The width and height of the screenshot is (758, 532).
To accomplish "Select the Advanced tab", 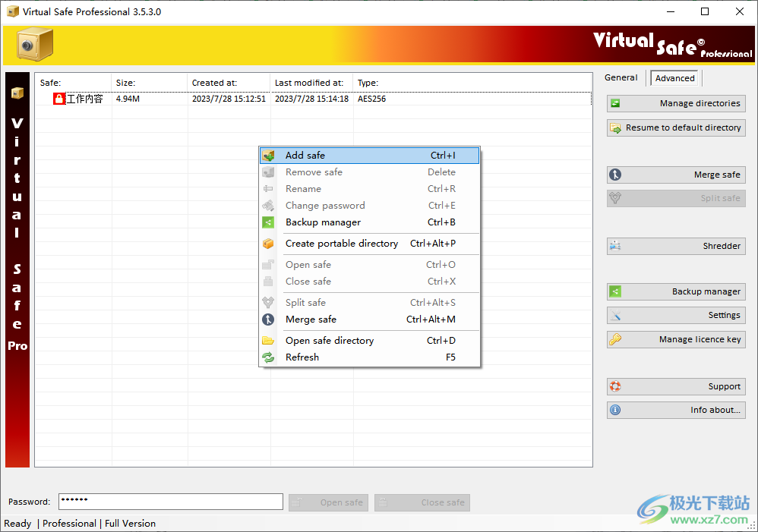I will [675, 78].
